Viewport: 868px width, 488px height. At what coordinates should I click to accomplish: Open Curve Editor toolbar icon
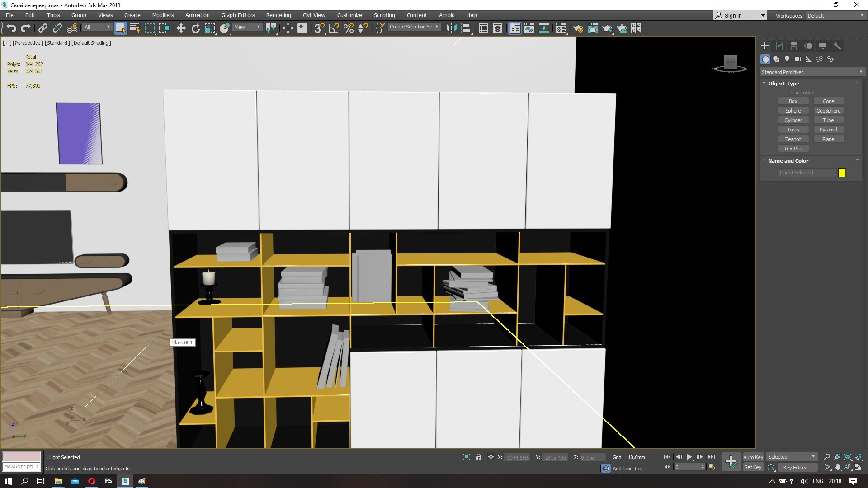click(x=529, y=28)
